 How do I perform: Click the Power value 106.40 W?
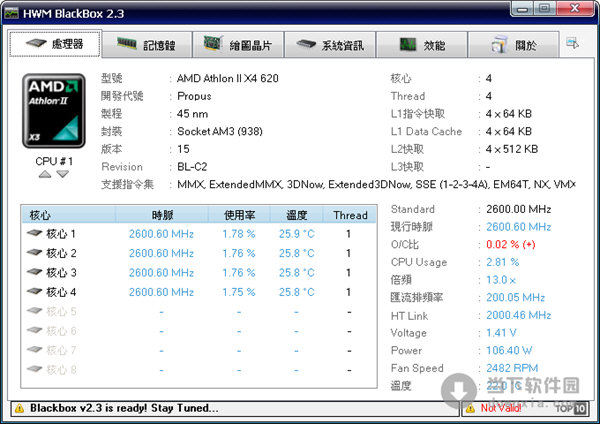click(x=509, y=350)
